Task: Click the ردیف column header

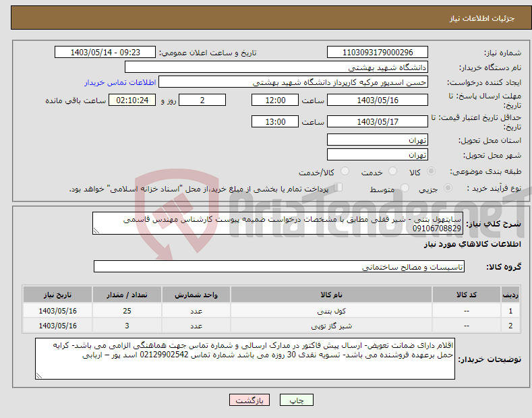Action: tap(510, 295)
